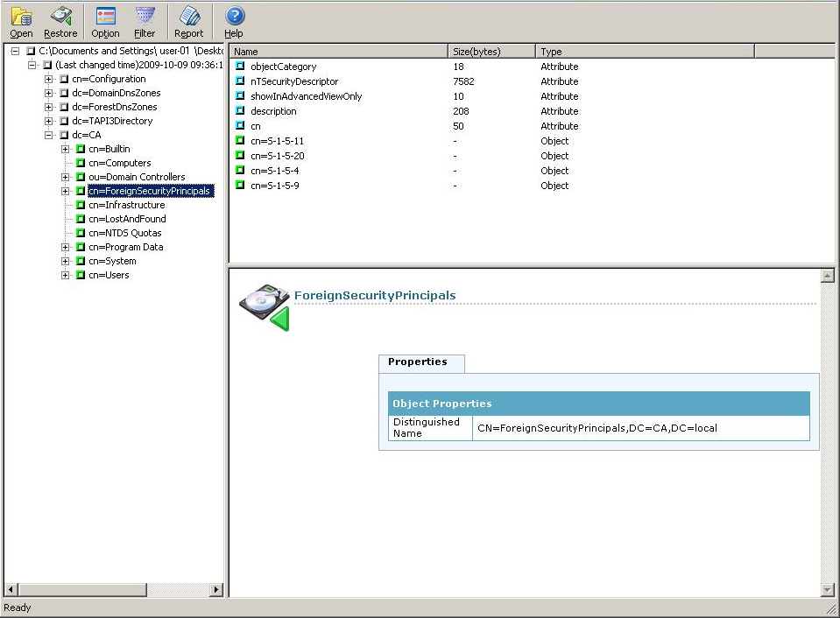Switch to the Properties tab

click(x=421, y=362)
